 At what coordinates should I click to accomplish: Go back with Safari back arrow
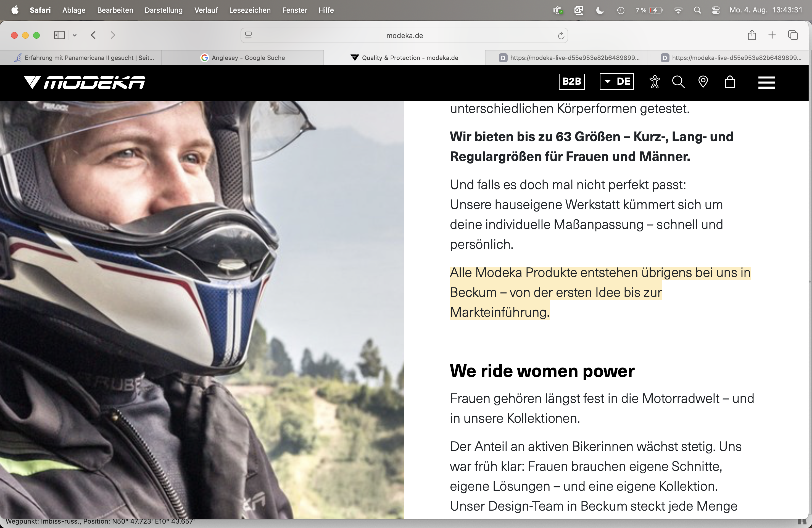(x=93, y=35)
